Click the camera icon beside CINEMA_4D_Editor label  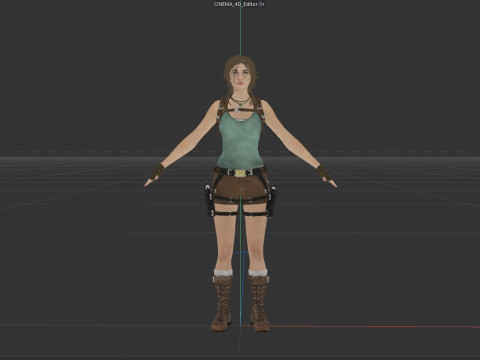pos(262,4)
